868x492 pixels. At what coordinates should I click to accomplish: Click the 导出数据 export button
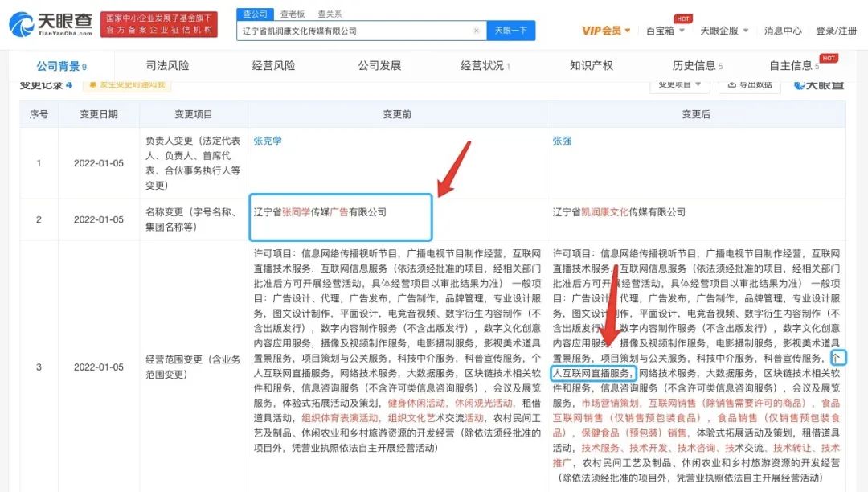(x=749, y=84)
